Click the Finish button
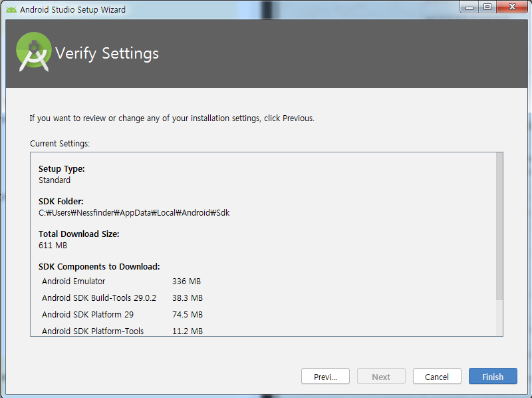Screen dimensions: 532x398 [493, 376]
